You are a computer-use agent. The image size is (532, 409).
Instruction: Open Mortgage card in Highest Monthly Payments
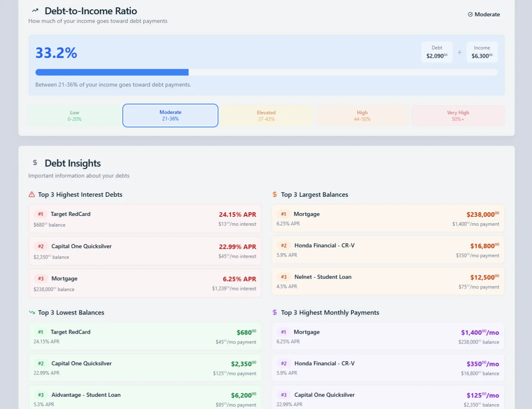388,337
